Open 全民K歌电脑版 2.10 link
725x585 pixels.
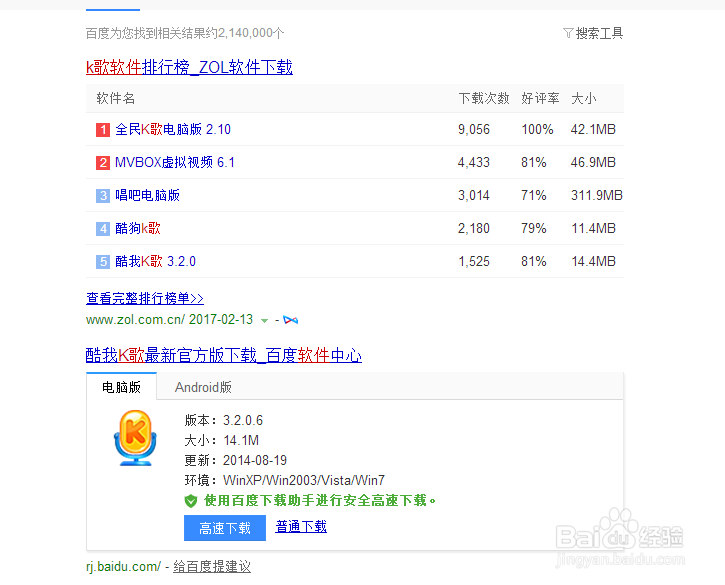(172, 129)
